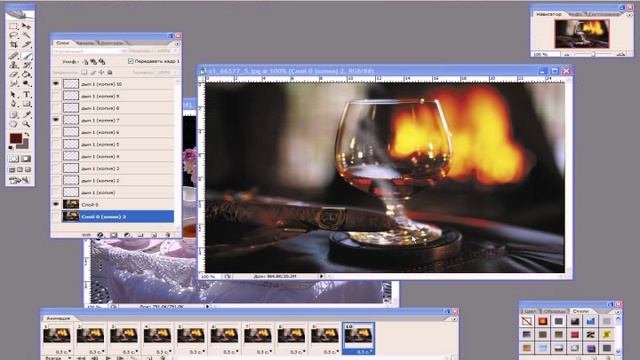Select the Magic Wand tool
This screenshot has width=640, height=360.
click(x=26, y=36)
